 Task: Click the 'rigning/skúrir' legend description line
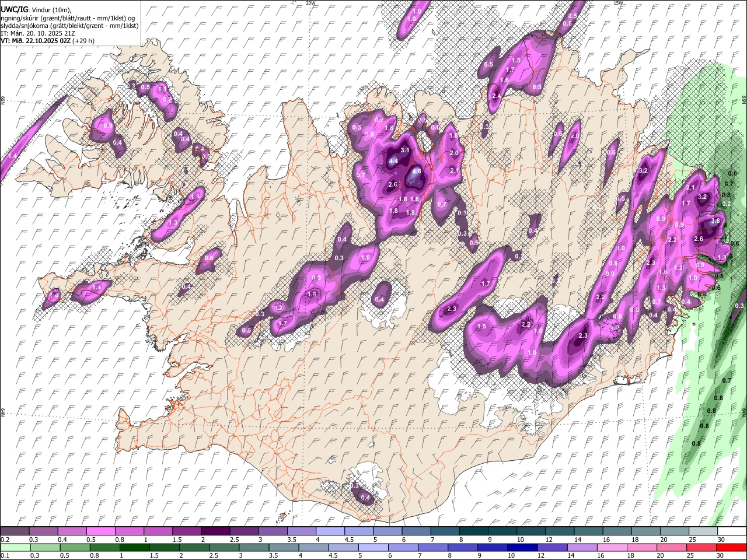point(68,18)
